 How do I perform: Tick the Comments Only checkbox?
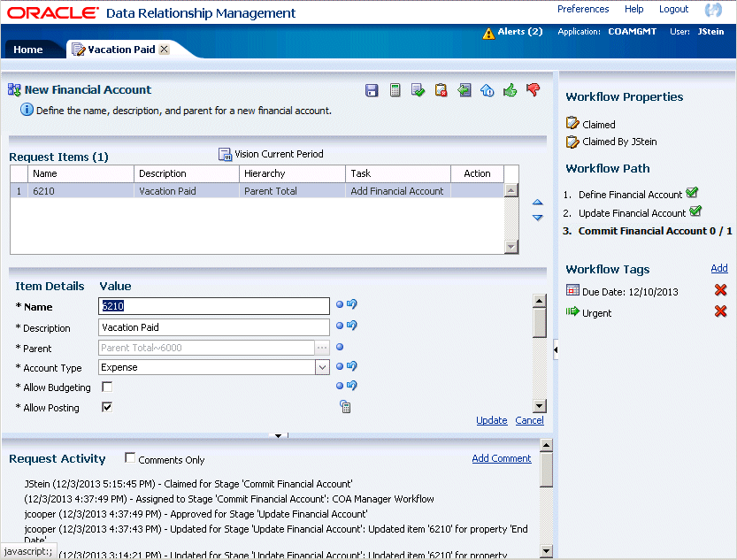click(x=130, y=457)
